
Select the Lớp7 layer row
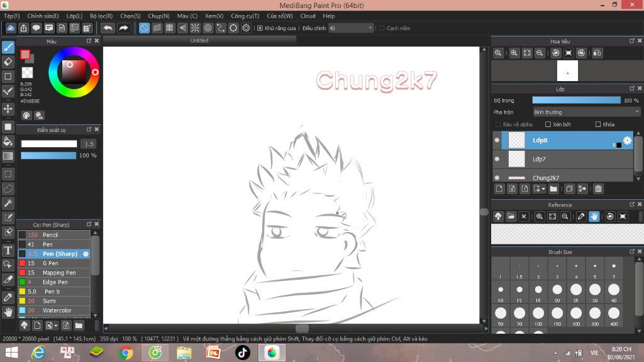(563, 159)
